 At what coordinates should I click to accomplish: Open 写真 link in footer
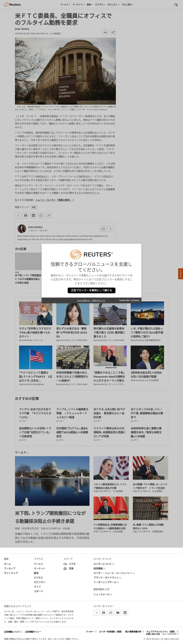pyautogui.click(x=69, y=569)
